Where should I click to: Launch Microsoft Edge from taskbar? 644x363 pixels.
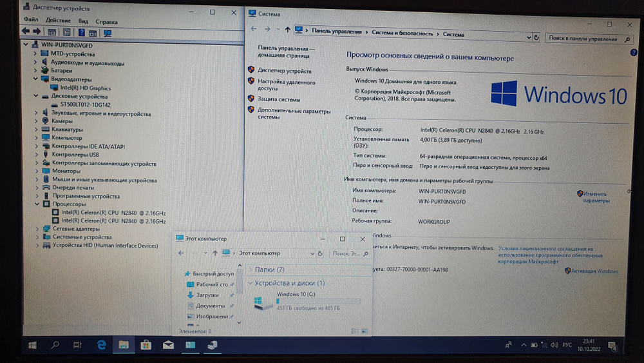tap(101, 345)
